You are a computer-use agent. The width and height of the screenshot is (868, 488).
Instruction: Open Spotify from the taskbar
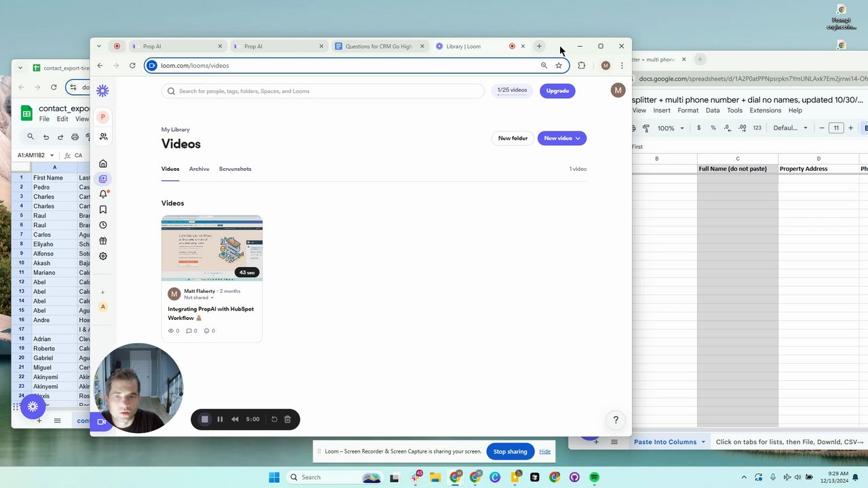click(x=595, y=477)
